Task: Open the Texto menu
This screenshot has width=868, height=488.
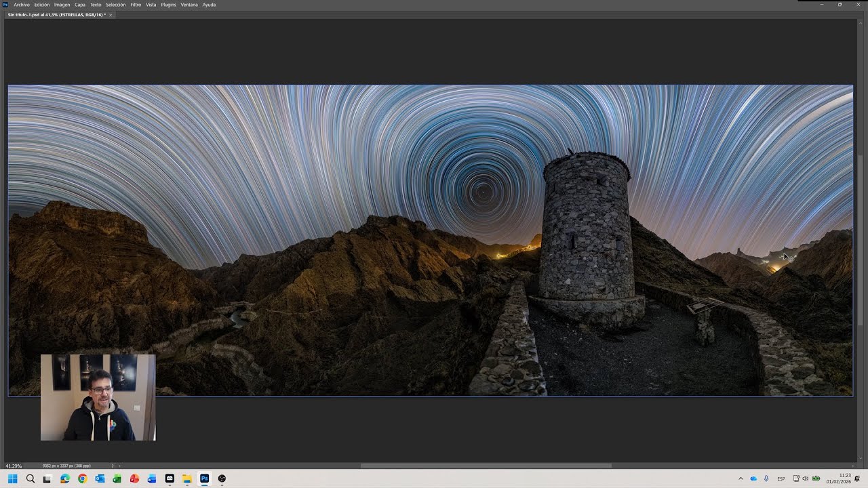Action: [96, 5]
